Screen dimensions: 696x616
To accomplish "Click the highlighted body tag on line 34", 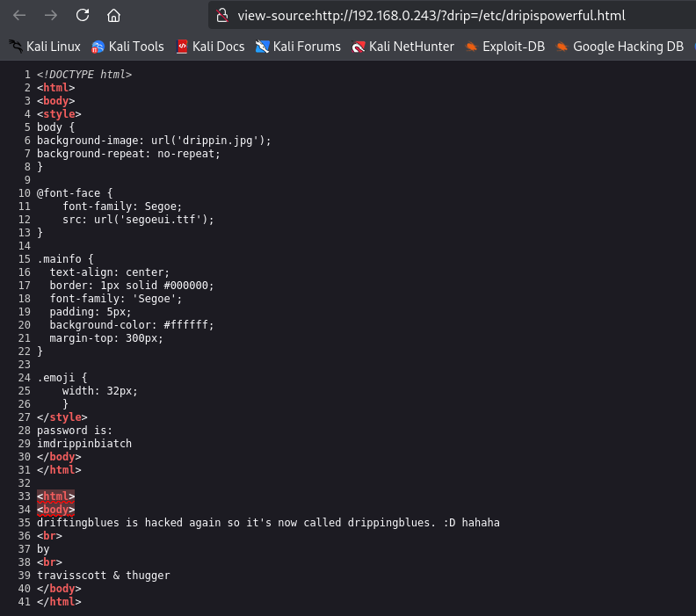I will click(x=56, y=510).
